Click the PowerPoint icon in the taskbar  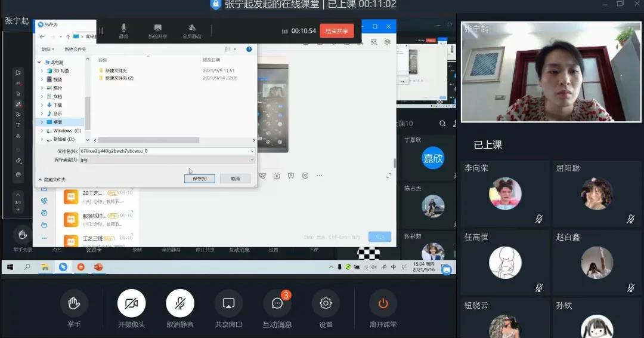[x=98, y=267]
